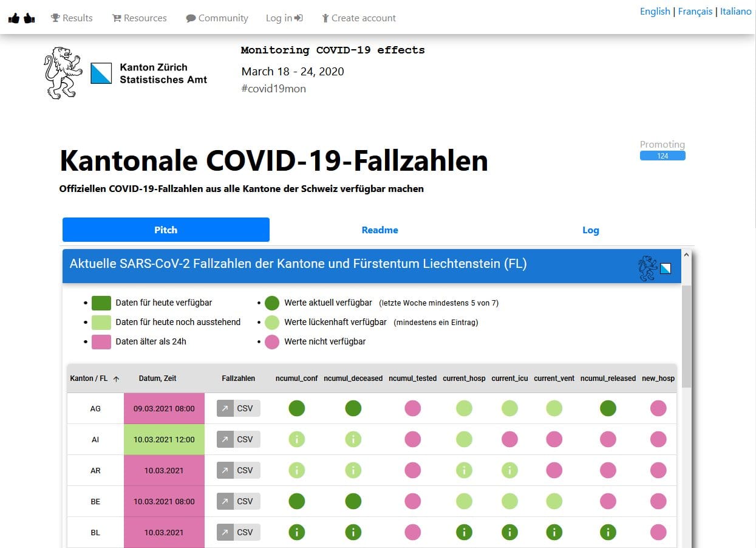
Task: Open the Community page
Action: (217, 18)
